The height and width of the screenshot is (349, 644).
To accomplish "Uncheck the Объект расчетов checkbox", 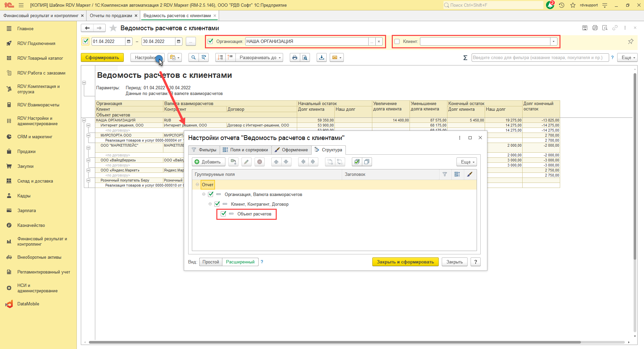I will tap(223, 214).
